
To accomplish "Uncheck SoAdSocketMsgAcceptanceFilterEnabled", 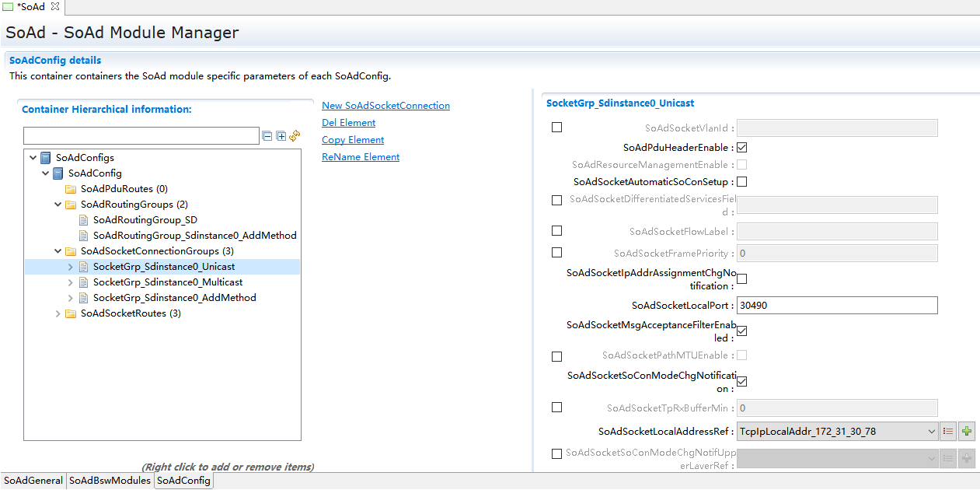I will (x=741, y=331).
